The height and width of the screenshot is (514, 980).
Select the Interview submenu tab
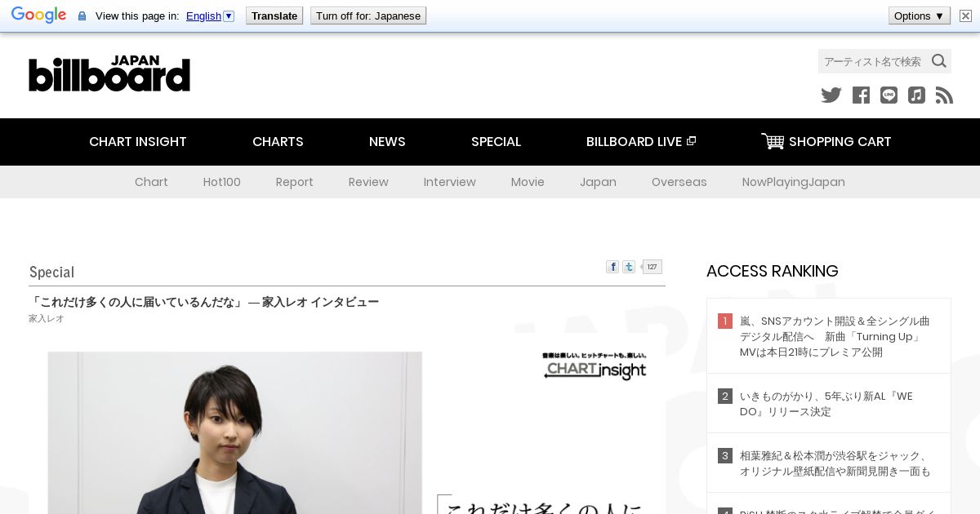point(449,182)
